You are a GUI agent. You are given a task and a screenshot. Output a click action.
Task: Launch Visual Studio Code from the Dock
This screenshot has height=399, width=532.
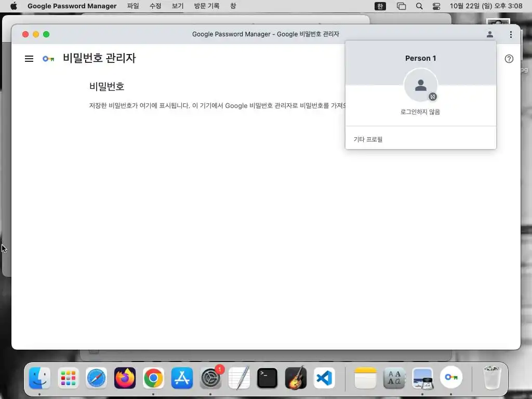point(324,378)
